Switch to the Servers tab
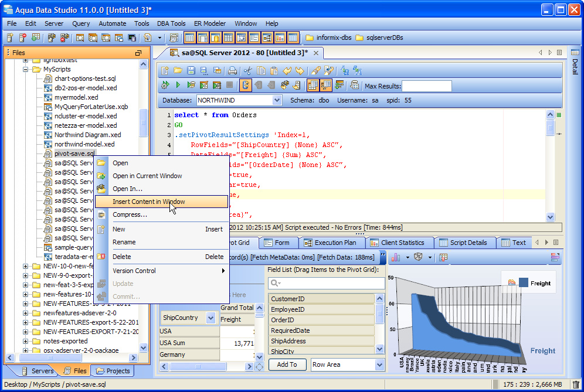 pyautogui.click(x=38, y=371)
